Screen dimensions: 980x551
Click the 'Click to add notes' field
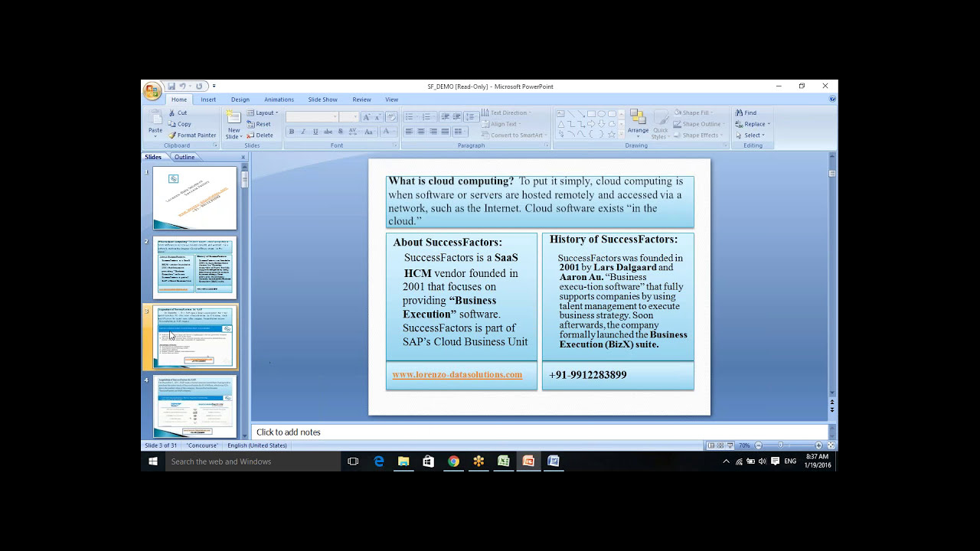point(539,432)
